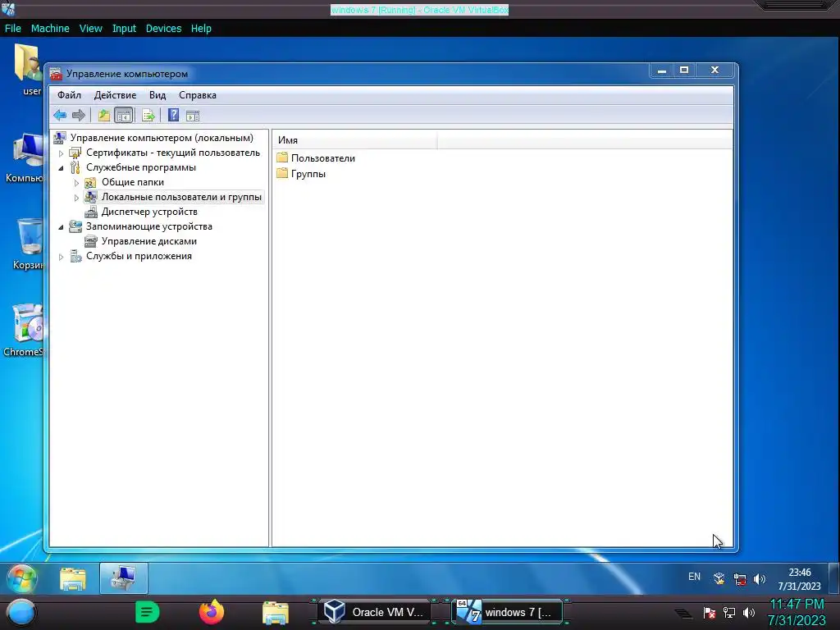
Task: Expand Локальные пользователи и группы node
Action: [76, 198]
